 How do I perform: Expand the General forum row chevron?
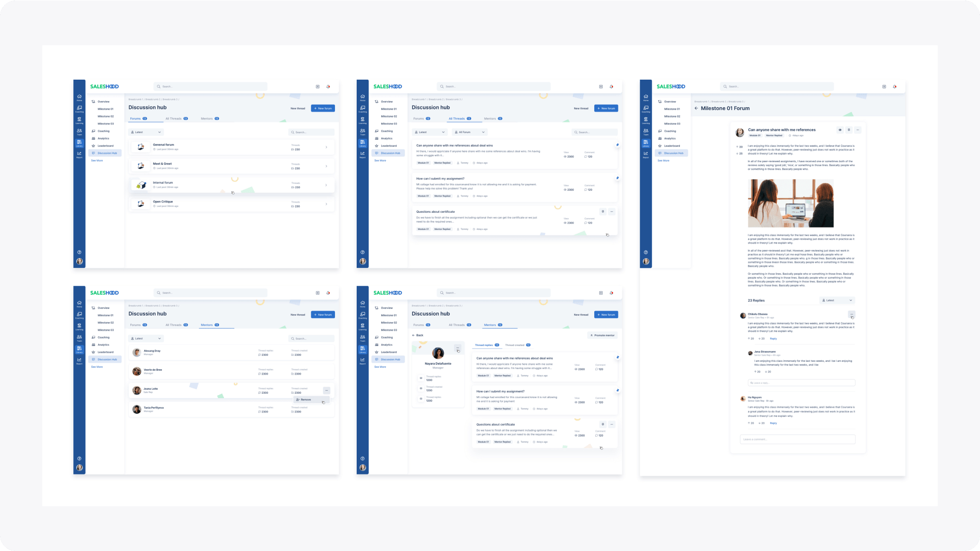coord(326,147)
